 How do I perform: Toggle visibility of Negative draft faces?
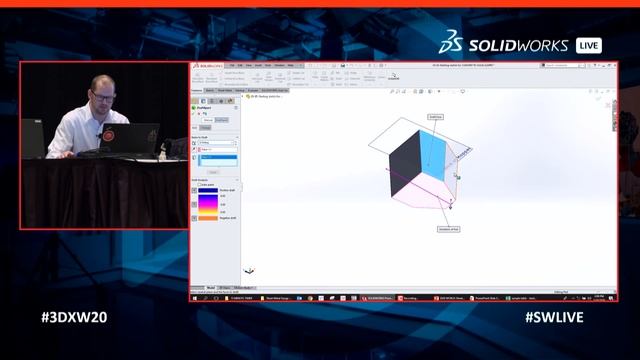194,218
